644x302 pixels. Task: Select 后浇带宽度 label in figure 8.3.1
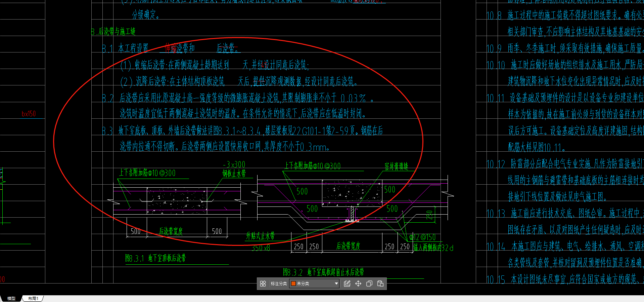(171, 231)
